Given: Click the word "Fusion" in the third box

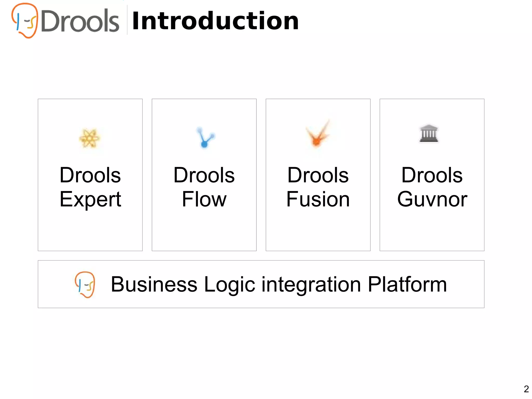Looking at the screenshot, I should coord(318,199).
